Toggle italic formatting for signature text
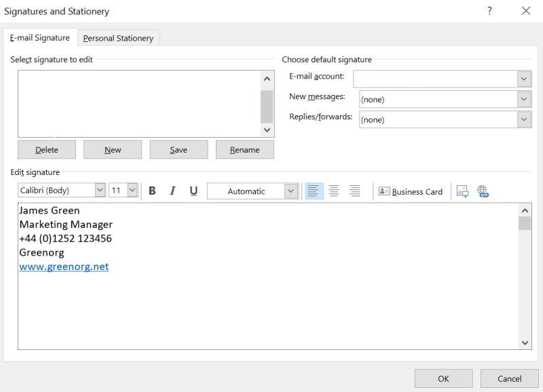The width and height of the screenshot is (543, 392). [x=172, y=191]
